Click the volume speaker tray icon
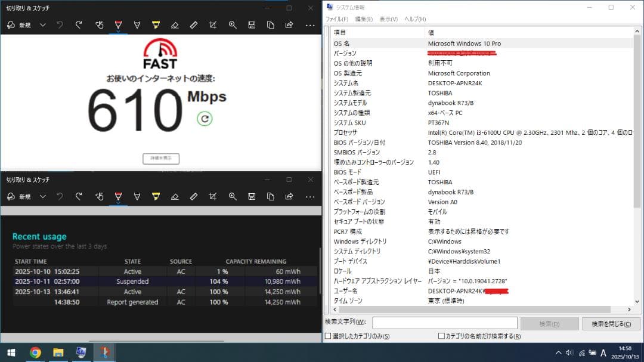Viewport: 644px width, 362px height. pos(569,352)
